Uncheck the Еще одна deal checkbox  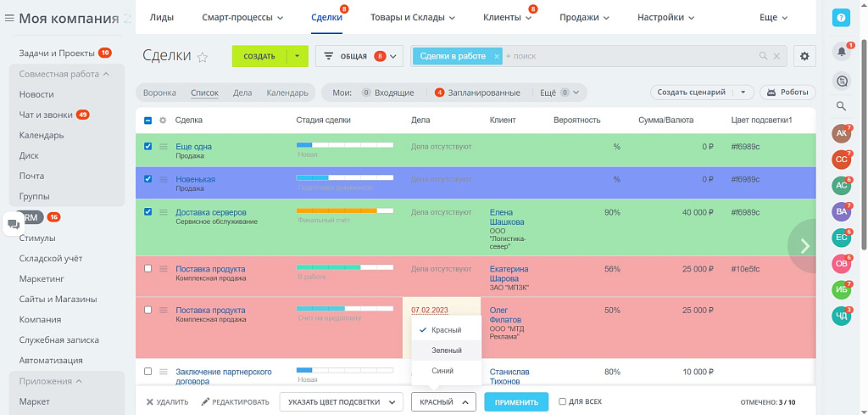coord(148,146)
